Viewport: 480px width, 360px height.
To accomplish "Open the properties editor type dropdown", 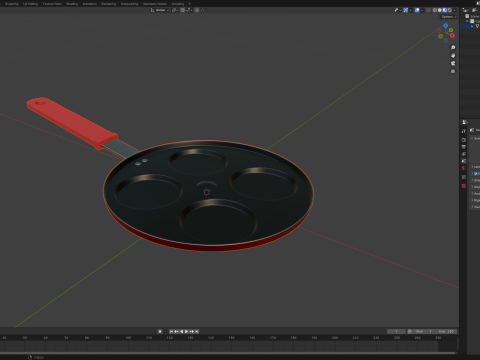I will [x=465, y=122].
